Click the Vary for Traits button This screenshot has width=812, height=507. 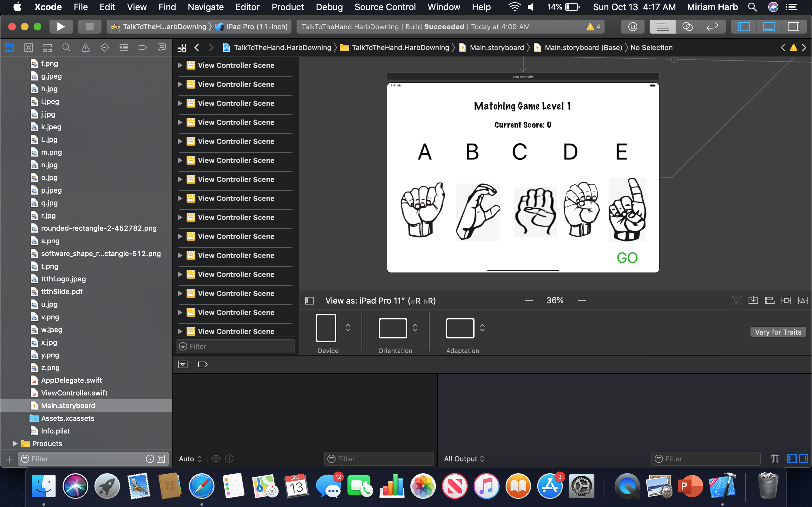tap(778, 332)
